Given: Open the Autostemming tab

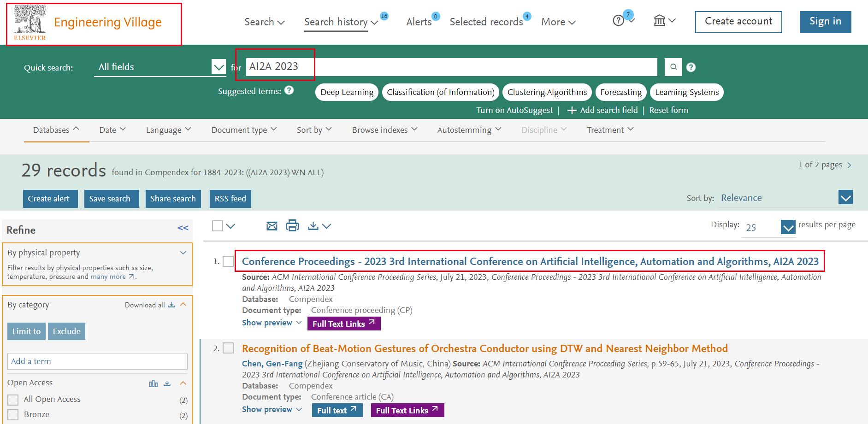Looking at the screenshot, I should 469,130.
